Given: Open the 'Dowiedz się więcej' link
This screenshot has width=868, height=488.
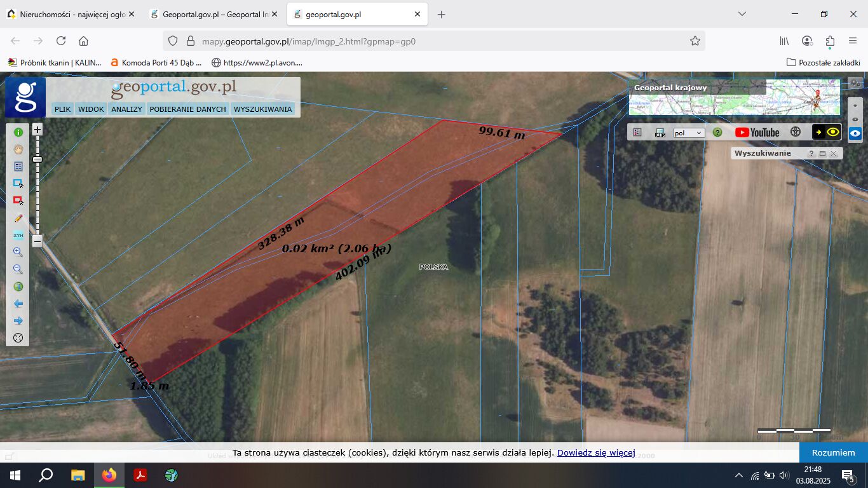Looking at the screenshot, I should (x=596, y=453).
